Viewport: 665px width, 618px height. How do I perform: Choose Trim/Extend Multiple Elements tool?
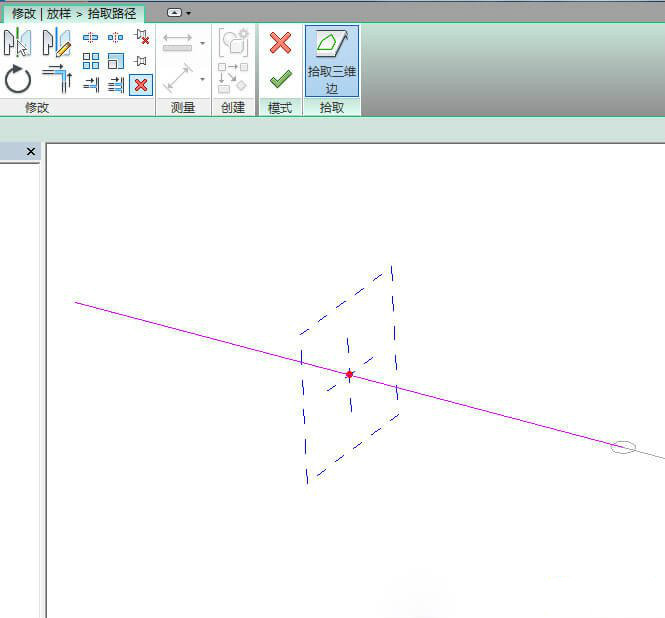(115, 85)
